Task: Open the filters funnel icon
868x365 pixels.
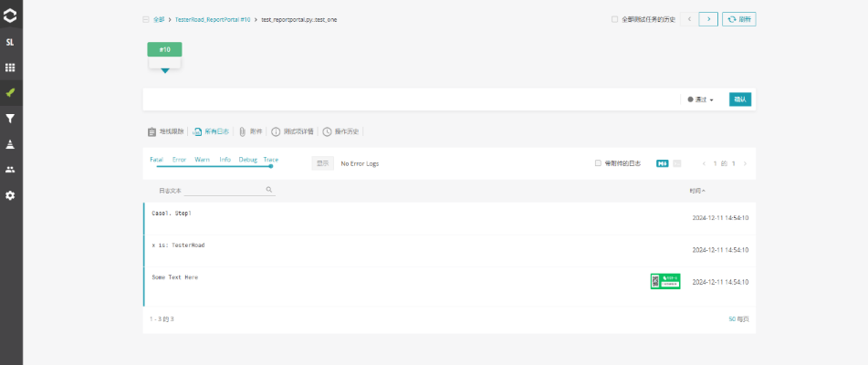Action: (10, 119)
